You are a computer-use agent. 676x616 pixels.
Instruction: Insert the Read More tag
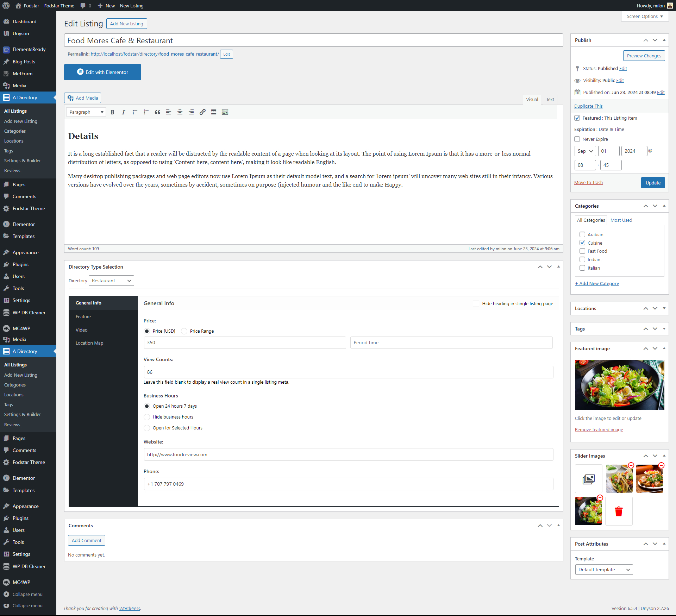click(214, 112)
